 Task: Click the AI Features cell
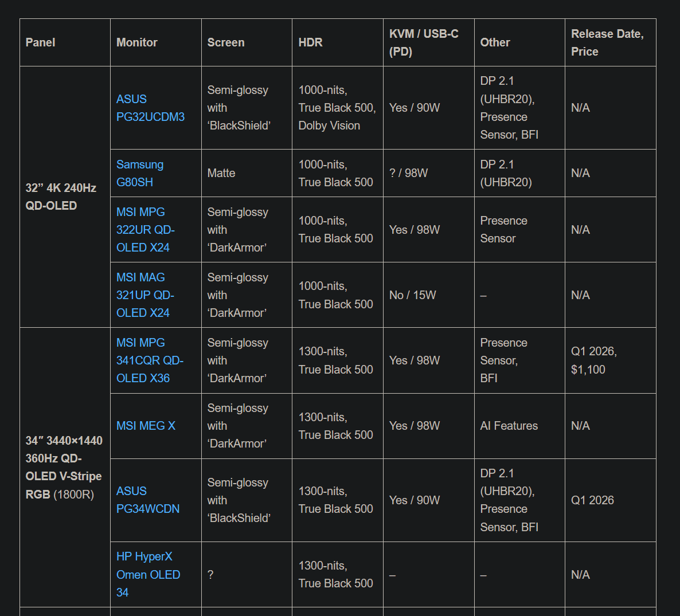click(x=509, y=426)
